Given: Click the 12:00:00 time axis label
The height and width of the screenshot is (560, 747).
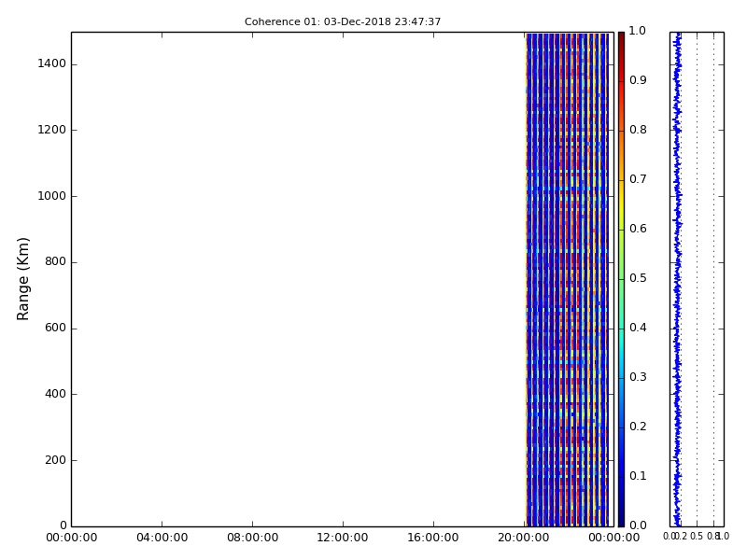Looking at the screenshot, I should [x=343, y=538].
